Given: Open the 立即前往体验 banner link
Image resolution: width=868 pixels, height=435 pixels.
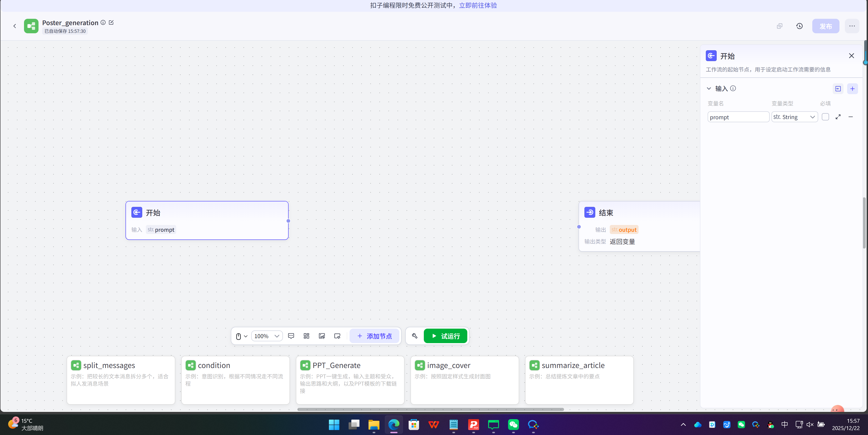Looking at the screenshot, I should [x=478, y=5].
